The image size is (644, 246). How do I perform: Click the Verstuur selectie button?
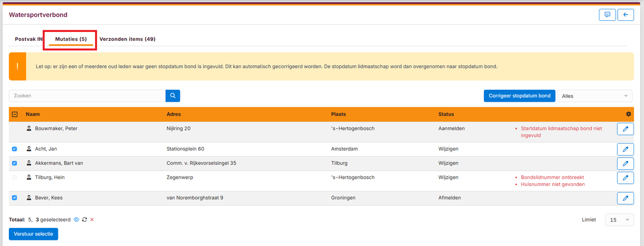pos(33,234)
